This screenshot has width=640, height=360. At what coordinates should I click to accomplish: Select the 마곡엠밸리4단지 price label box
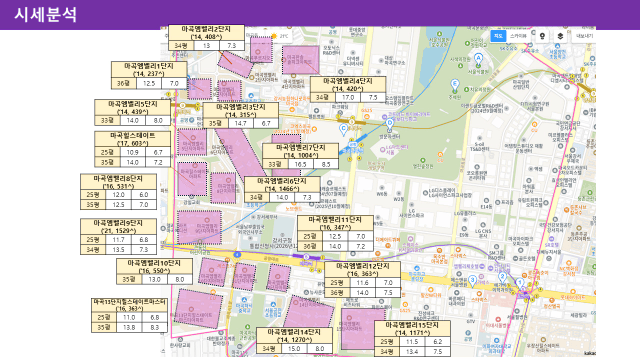[348, 89]
